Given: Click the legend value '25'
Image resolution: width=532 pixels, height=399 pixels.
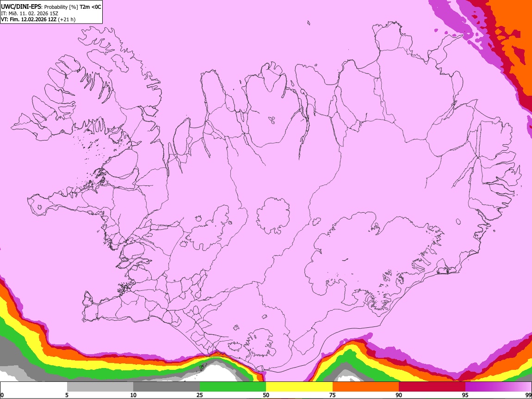Looking at the screenshot, I should pyautogui.click(x=200, y=395).
